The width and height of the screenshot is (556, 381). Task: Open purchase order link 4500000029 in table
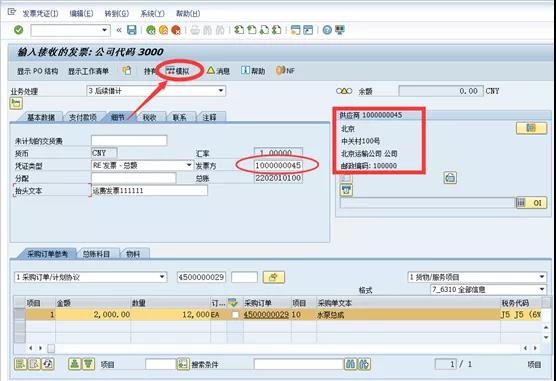tap(266, 315)
